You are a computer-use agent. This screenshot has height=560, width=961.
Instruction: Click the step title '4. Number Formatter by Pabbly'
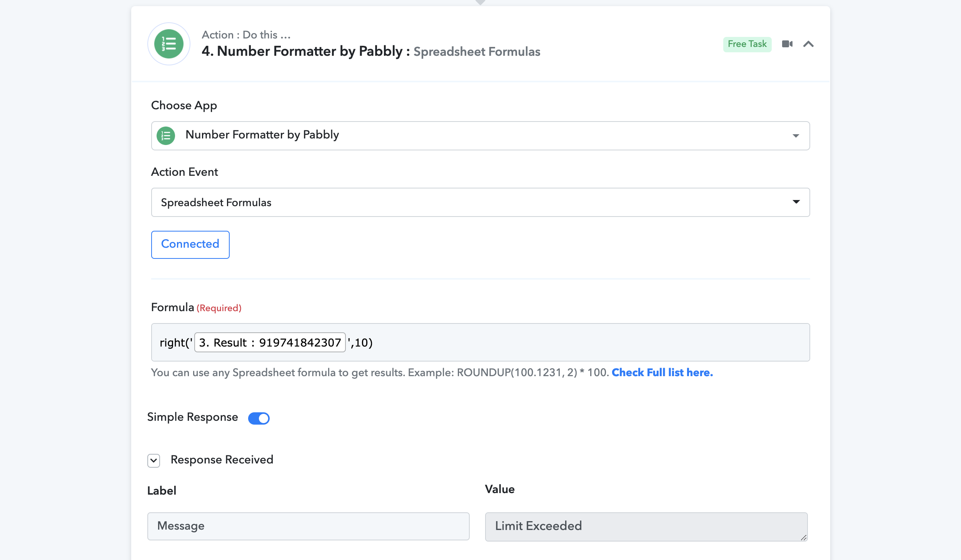(x=302, y=51)
